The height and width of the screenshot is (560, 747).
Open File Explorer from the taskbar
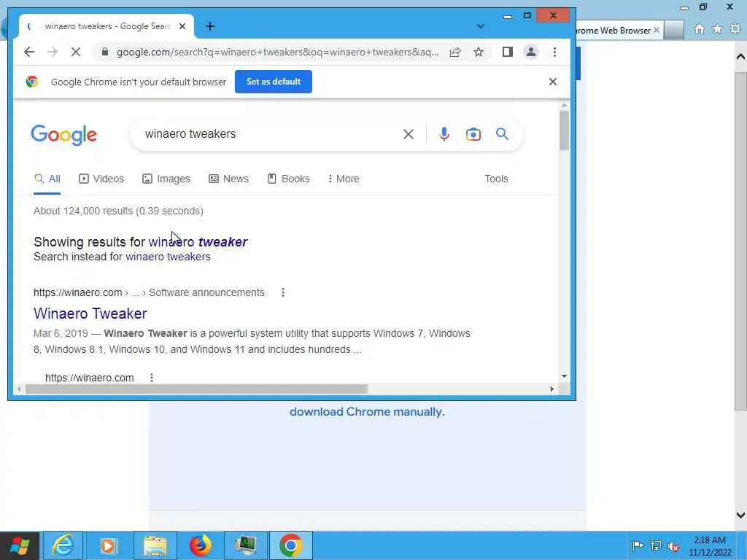pyautogui.click(x=155, y=545)
